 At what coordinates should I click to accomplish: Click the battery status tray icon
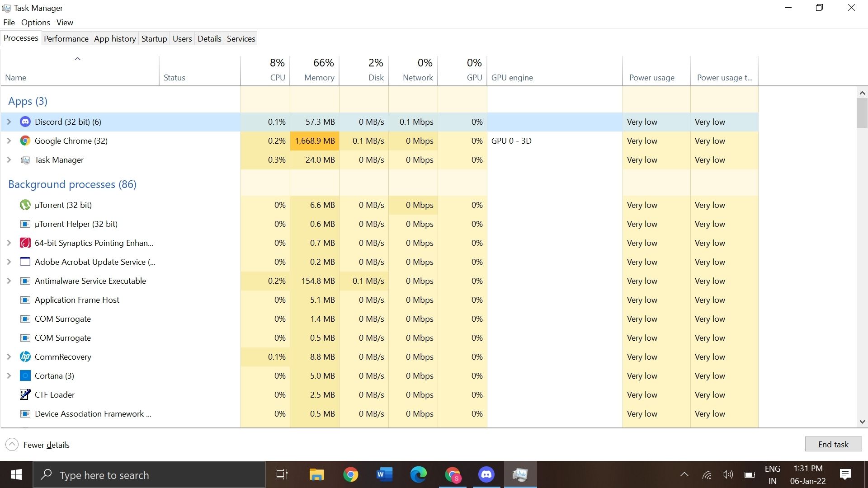750,474
